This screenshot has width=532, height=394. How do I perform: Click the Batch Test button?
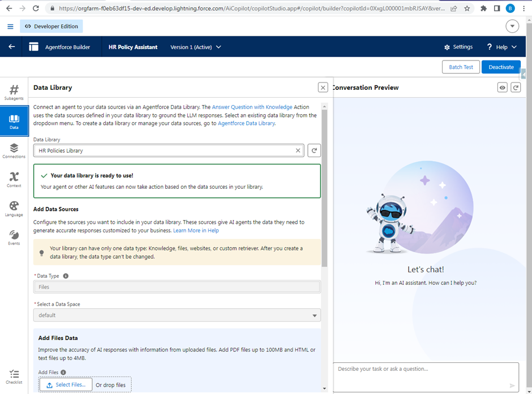click(x=461, y=67)
